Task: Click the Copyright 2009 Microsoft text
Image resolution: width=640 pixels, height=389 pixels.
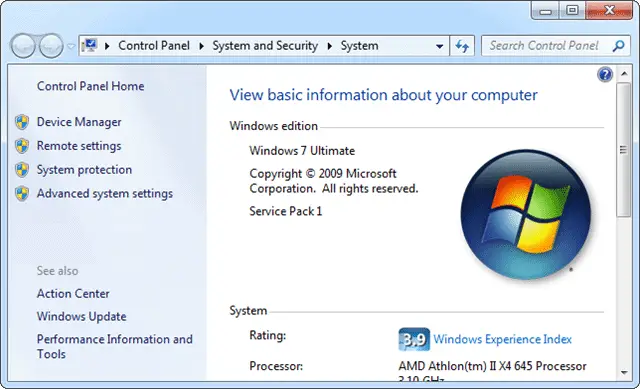Action: (x=333, y=181)
